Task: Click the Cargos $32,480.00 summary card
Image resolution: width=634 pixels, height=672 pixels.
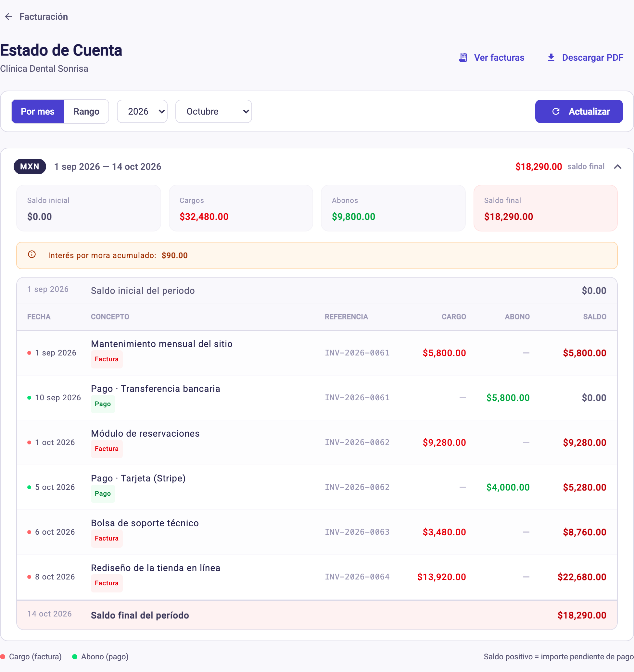Action: 241,208
